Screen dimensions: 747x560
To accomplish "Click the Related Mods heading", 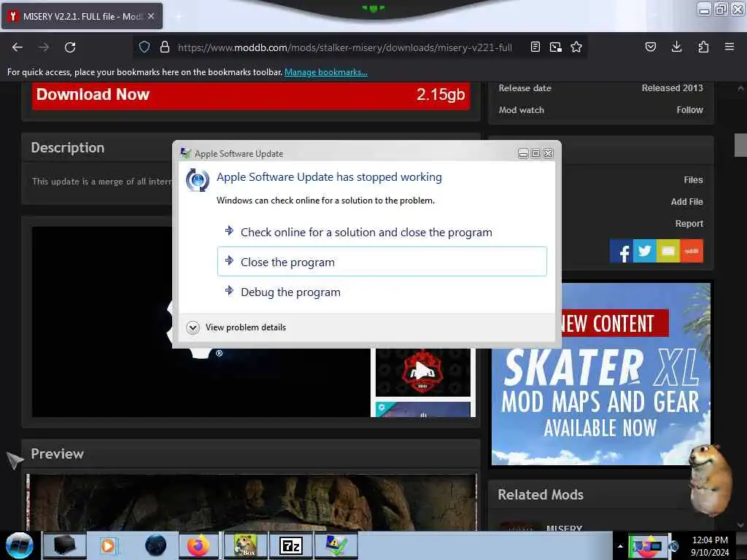I will click(x=541, y=495).
